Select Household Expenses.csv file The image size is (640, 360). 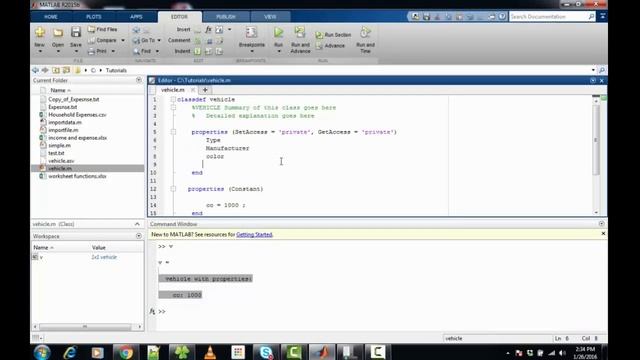point(77,115)
